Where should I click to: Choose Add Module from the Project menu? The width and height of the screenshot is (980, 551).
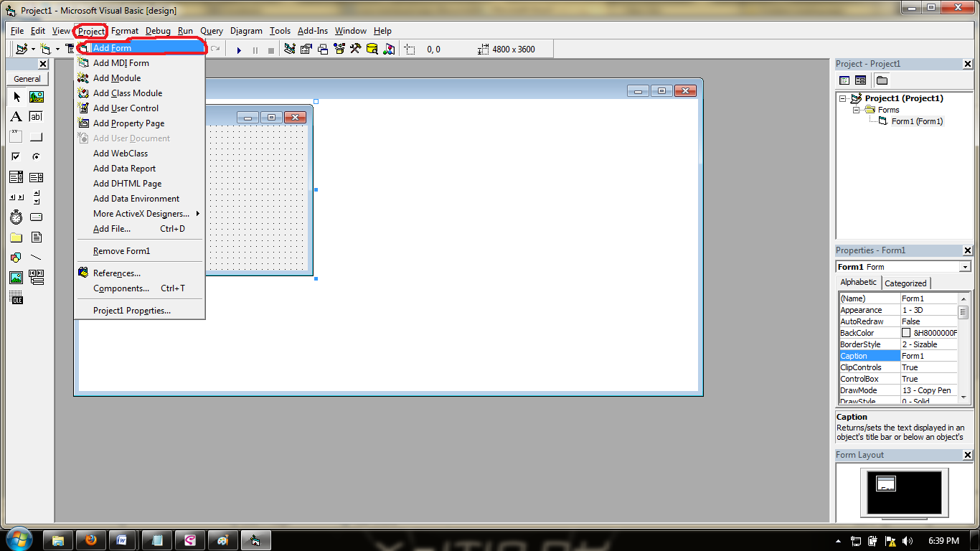140,78
